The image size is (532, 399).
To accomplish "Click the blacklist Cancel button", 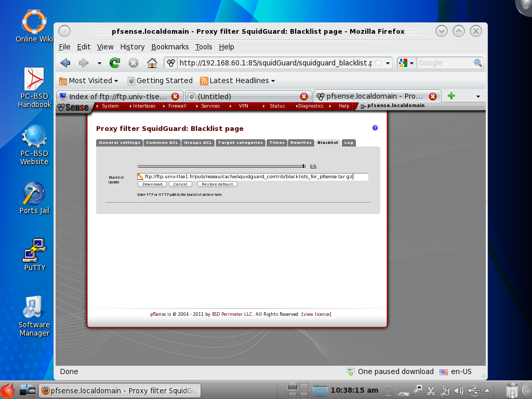I will [x=180, y=184].
